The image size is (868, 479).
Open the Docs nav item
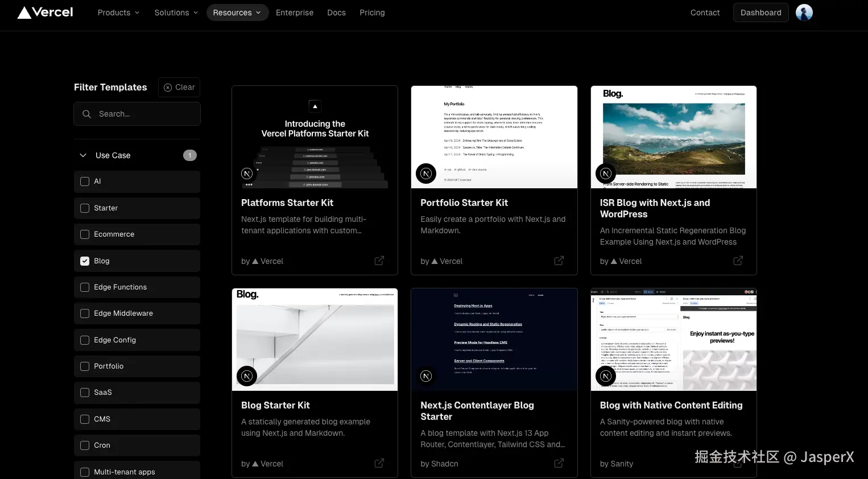point(336,13)
